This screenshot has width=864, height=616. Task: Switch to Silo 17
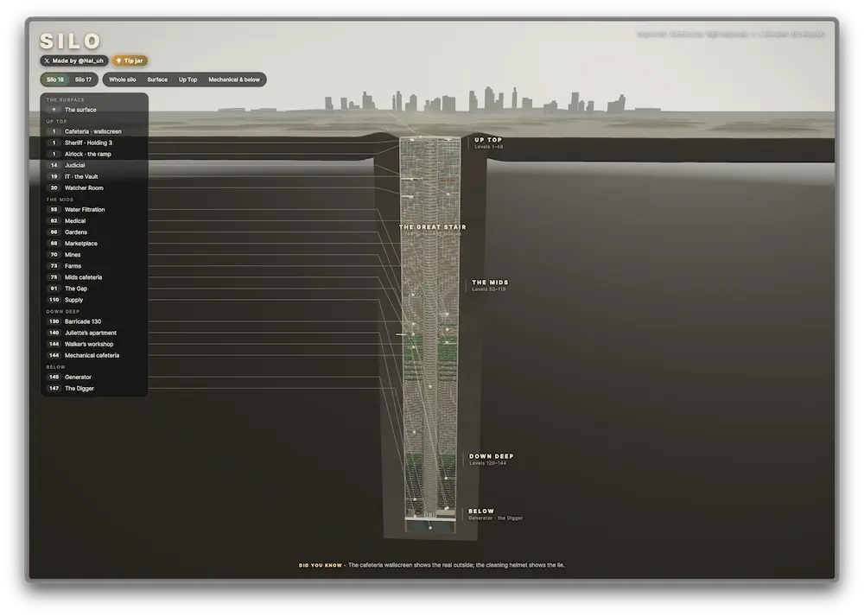point(83,79)
